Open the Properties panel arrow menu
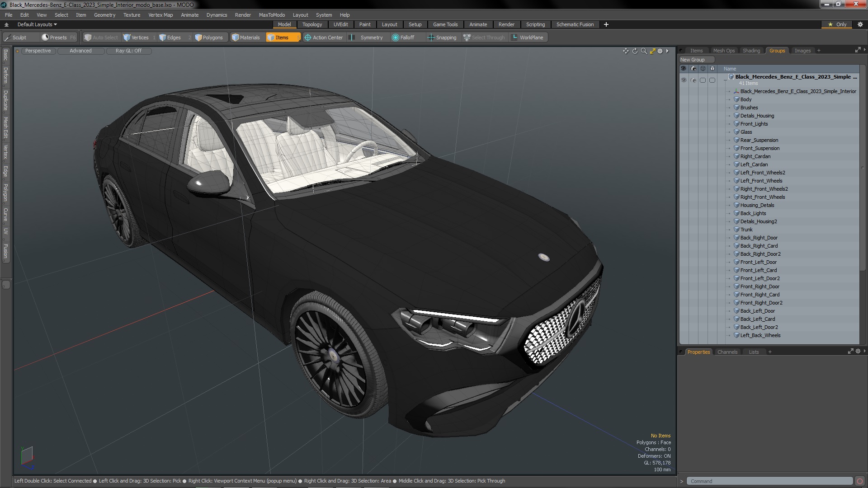 [864, 351]
